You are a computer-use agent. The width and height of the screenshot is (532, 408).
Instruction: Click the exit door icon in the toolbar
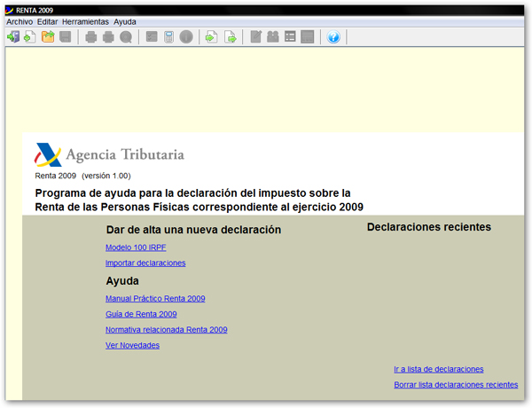13,36
